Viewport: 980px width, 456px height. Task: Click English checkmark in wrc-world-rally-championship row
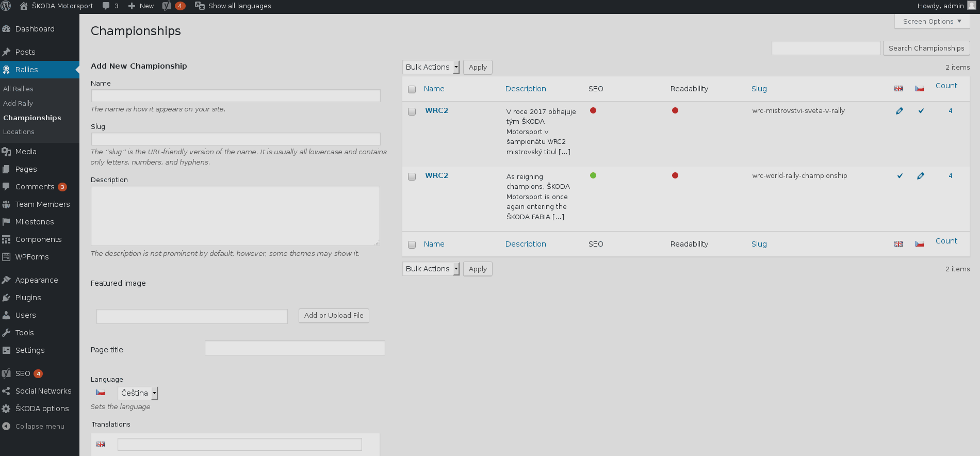point(900,176)
